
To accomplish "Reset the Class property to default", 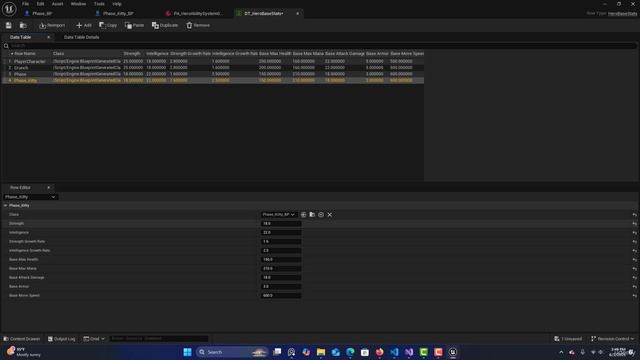I will (634, 215).
